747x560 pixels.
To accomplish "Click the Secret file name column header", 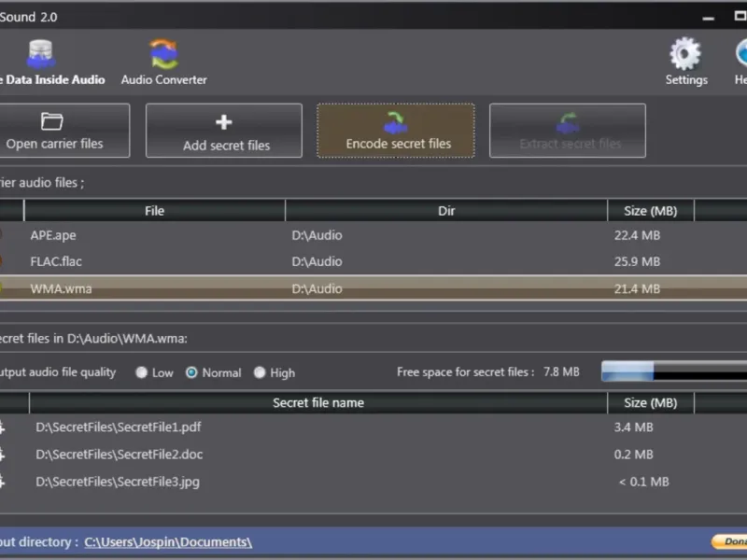I will pos(318,403).
